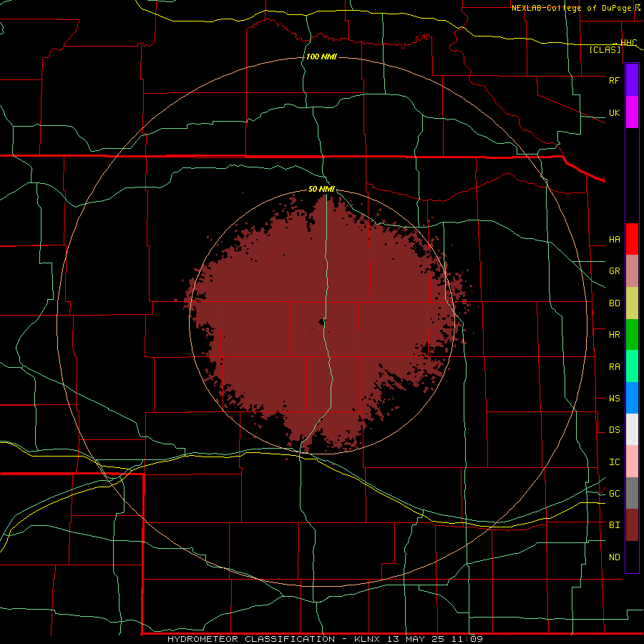Pick the RA light green legend swatch
This screenshot has height=644, width=644.
tap(632, 366)
